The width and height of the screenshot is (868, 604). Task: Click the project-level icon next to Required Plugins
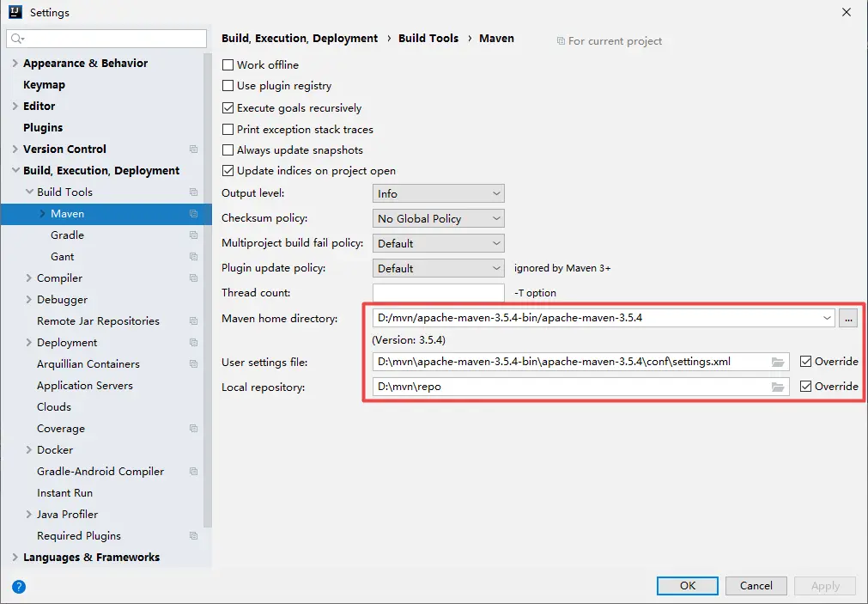[x=193, y=536]
